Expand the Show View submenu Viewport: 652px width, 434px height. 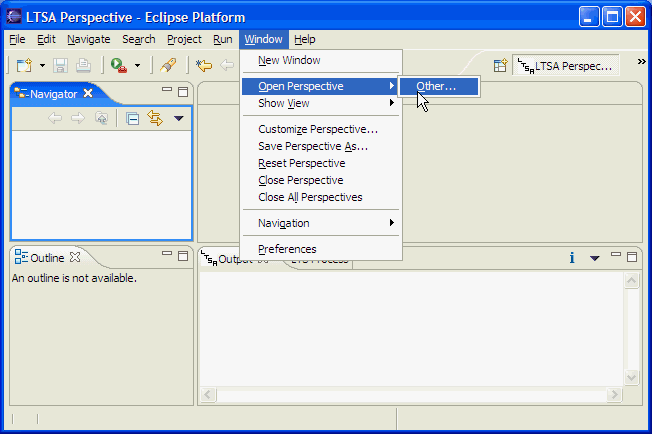(321, 104)
